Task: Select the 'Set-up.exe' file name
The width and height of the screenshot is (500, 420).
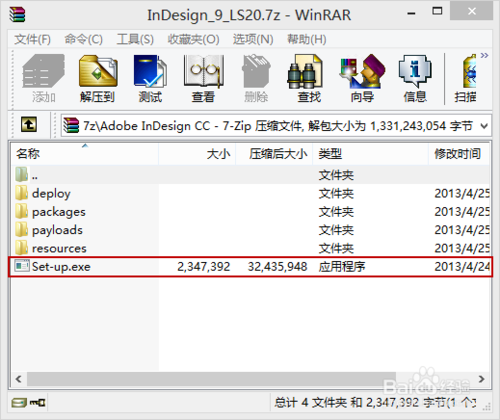Action: 61,267
